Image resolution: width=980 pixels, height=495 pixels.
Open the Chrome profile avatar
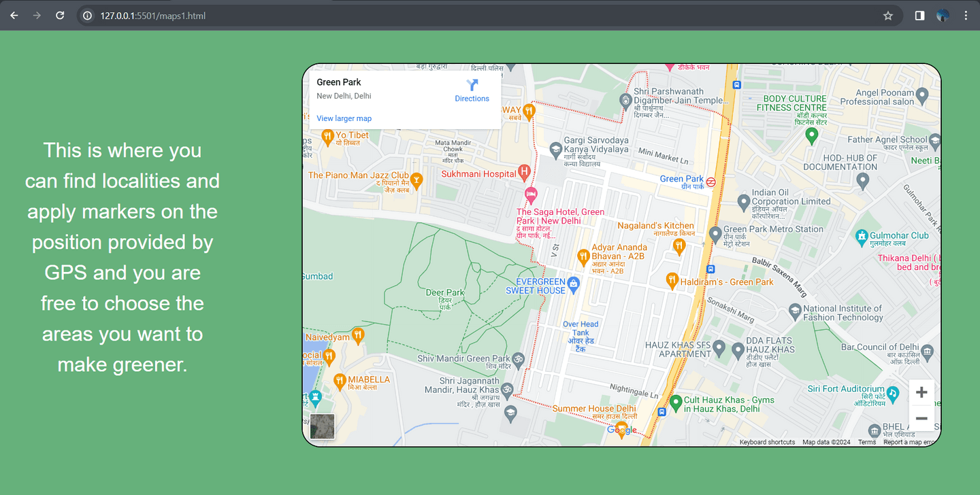[x=943, y=16]
